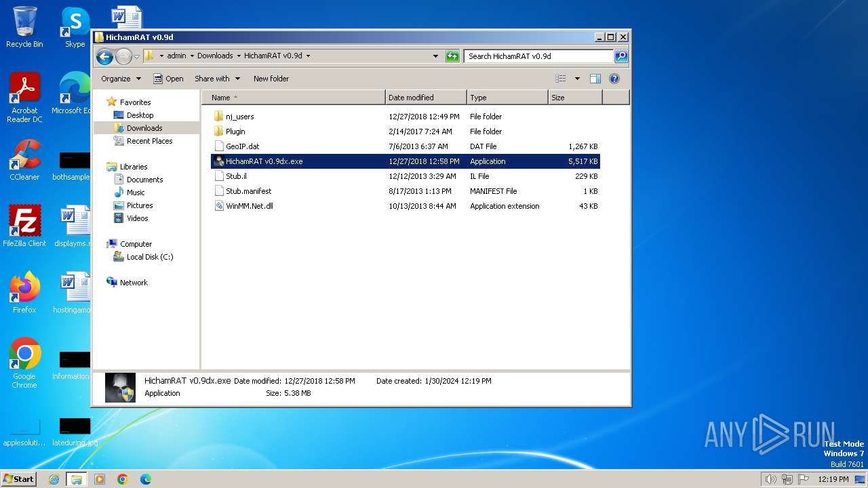Image resolution: width=868 pixels, height=488 pixels.
Task: Open the Videos library
Action: click(137, 218)
